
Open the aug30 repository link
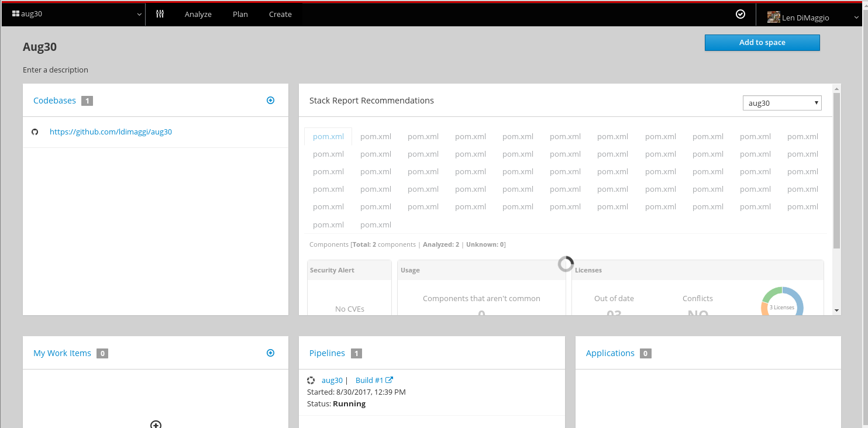point(111,132)
